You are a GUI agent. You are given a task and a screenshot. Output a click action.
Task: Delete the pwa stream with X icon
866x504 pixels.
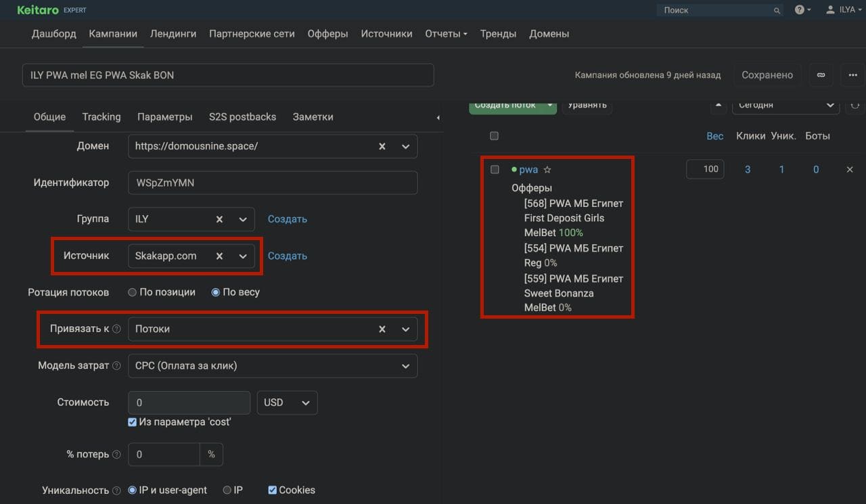(x=850, y=170)
